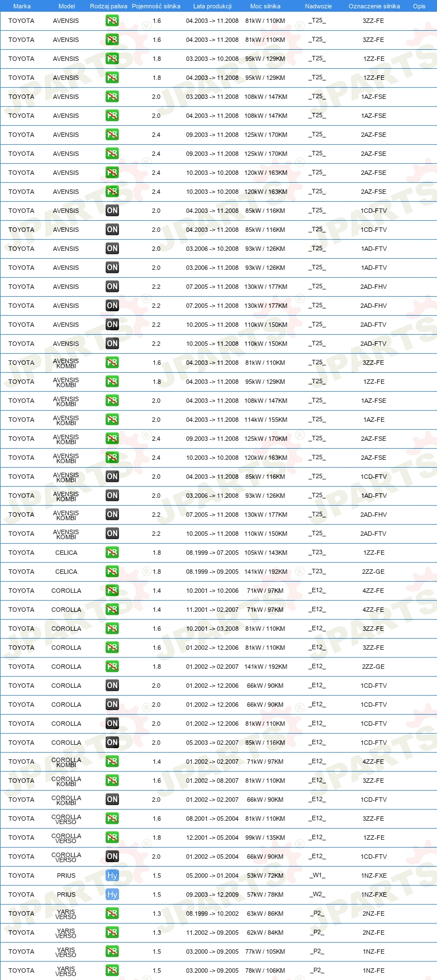Viewport: 437px width, 980px height.
Task: Click the Pojemność silnika column header
Action: pos(156,6)
